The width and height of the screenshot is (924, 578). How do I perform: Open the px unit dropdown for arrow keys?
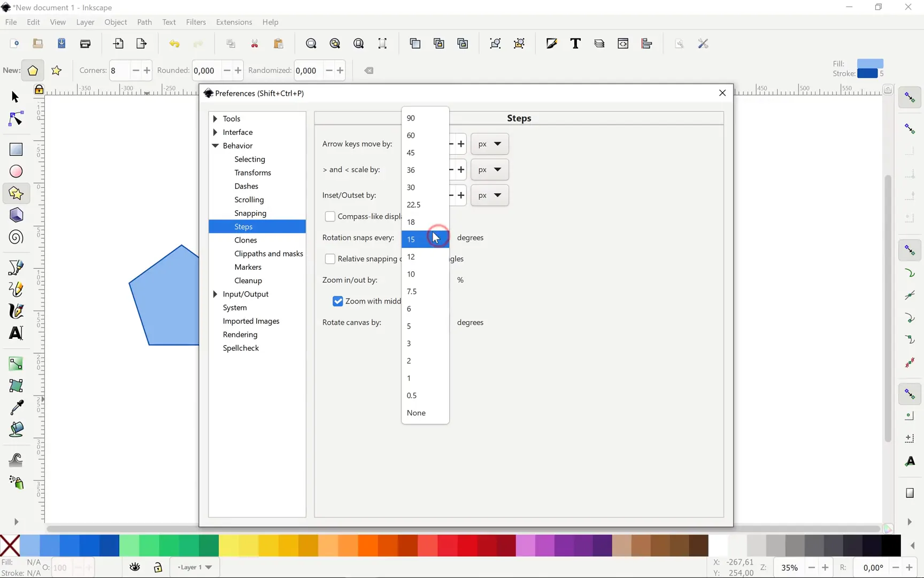click(490, 144)
